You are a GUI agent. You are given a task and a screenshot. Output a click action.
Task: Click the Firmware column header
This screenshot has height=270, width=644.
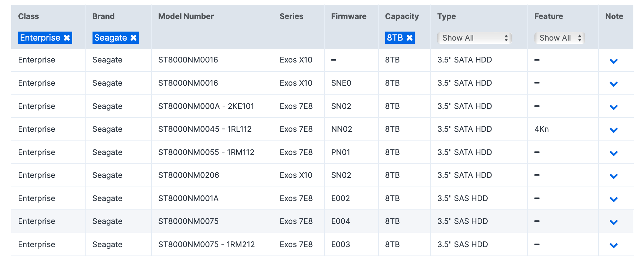[349, 16]
